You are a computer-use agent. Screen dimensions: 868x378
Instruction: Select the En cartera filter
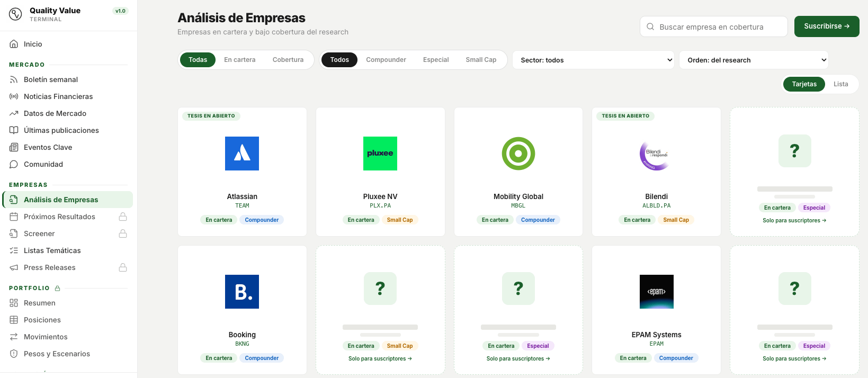pyautogui.click(x=240, y=60)
